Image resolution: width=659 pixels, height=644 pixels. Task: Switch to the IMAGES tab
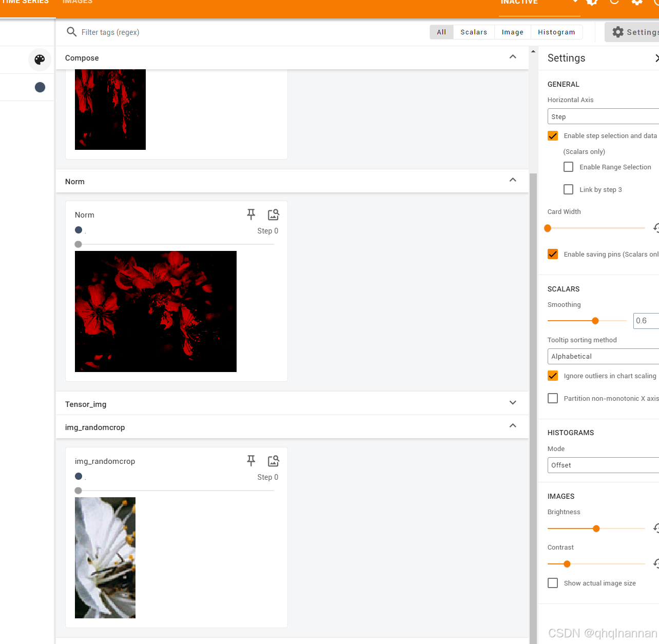click(77, 2)
